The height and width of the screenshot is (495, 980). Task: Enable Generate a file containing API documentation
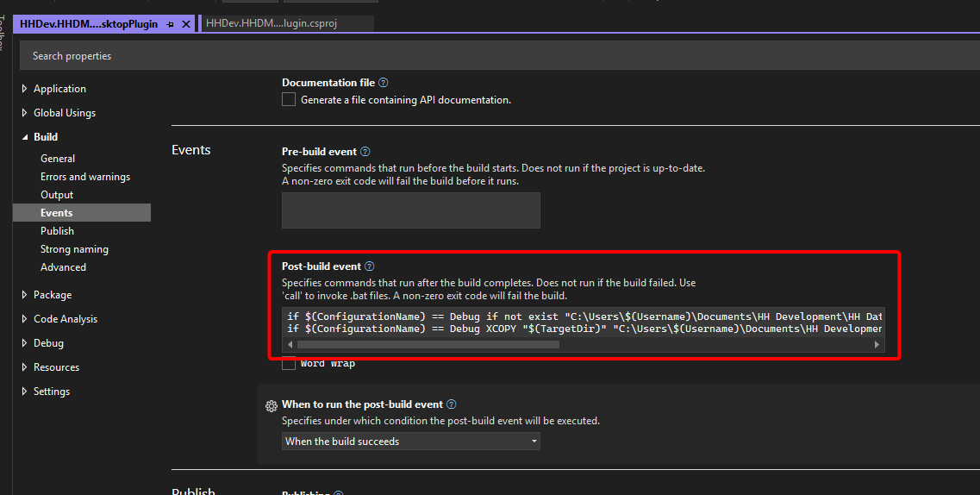click(288, 99)
